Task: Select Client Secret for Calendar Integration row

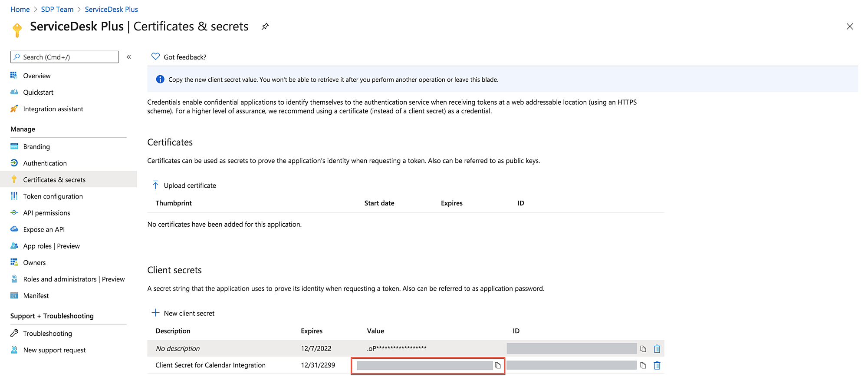Action: [406, 365]
